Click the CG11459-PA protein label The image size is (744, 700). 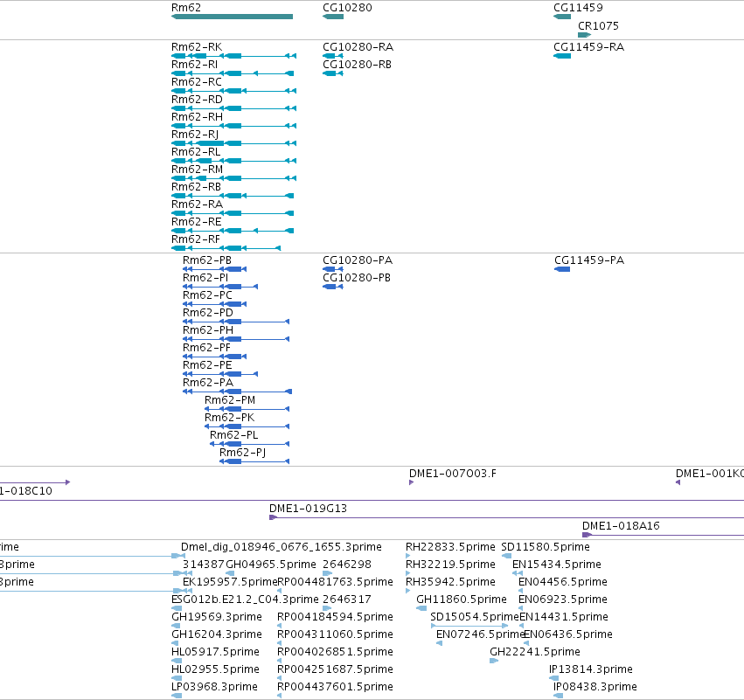coord(589,260)
